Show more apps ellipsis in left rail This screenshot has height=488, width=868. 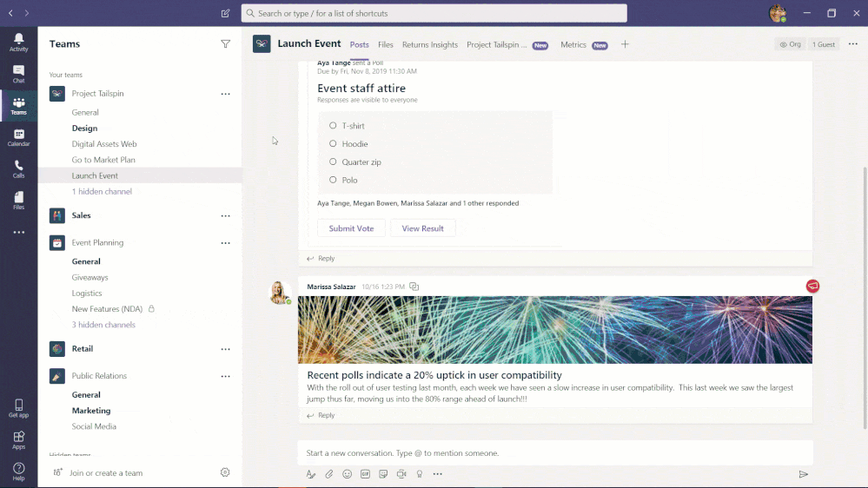pyautogui.click(x=19, y=233)
